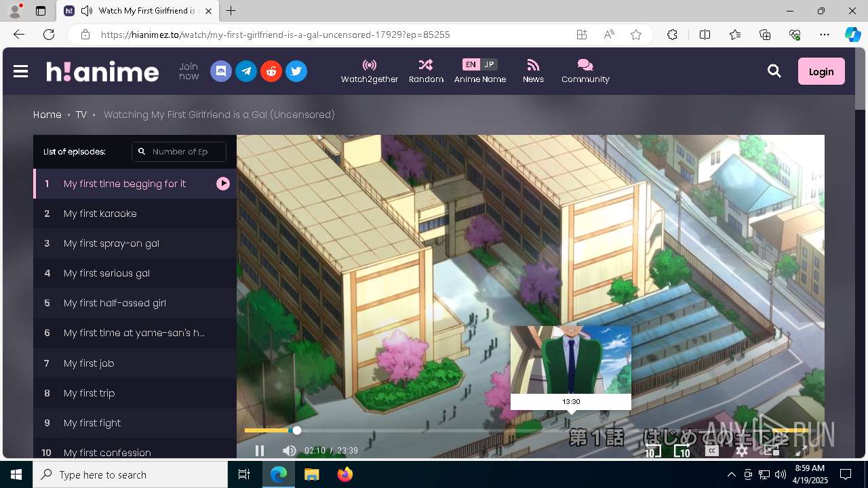View site information lock icon
Viewport: 868px width, 488px height.
pos(85,35)
